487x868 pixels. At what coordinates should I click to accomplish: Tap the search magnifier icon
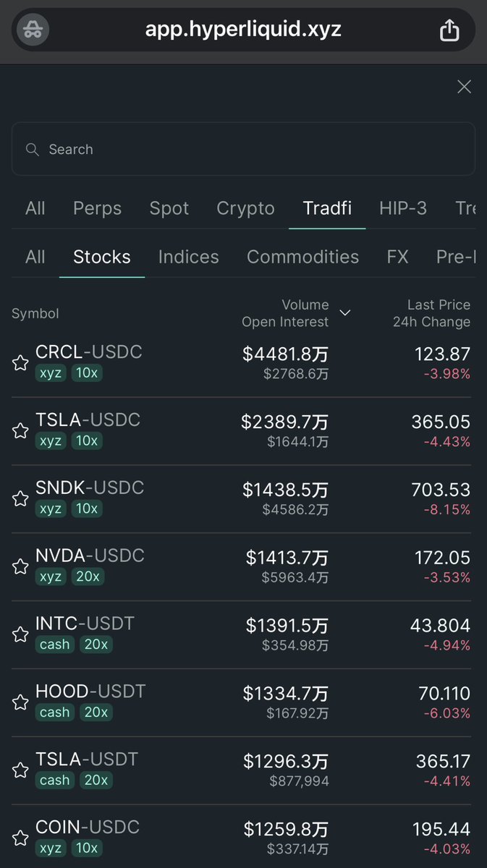[x=32, y=150]
